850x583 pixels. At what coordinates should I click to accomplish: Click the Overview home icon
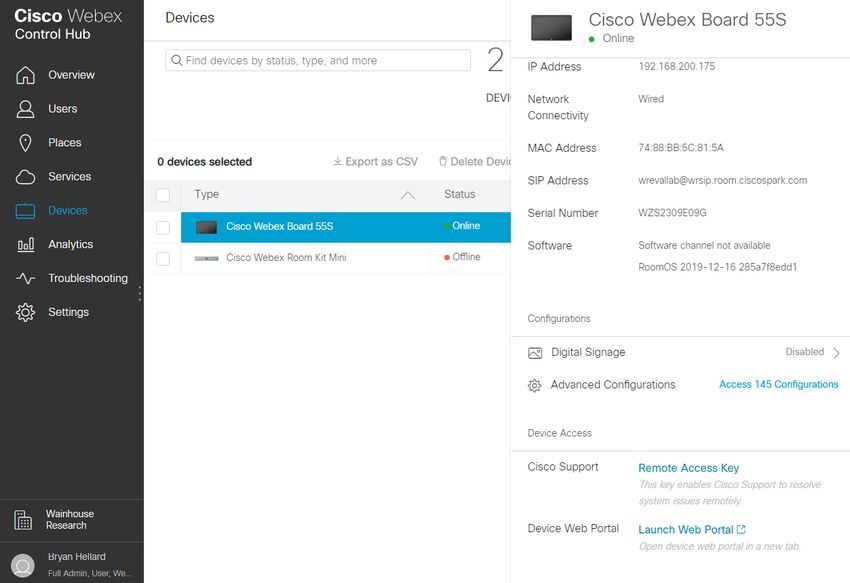(25, 75)
